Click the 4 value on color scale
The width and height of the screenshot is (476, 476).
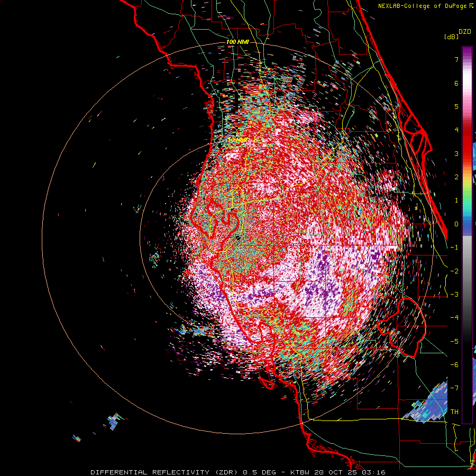[456, 130]
